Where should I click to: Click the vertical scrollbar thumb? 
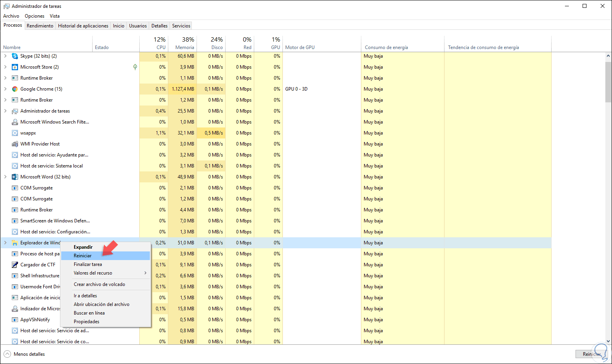click(608, 82)
